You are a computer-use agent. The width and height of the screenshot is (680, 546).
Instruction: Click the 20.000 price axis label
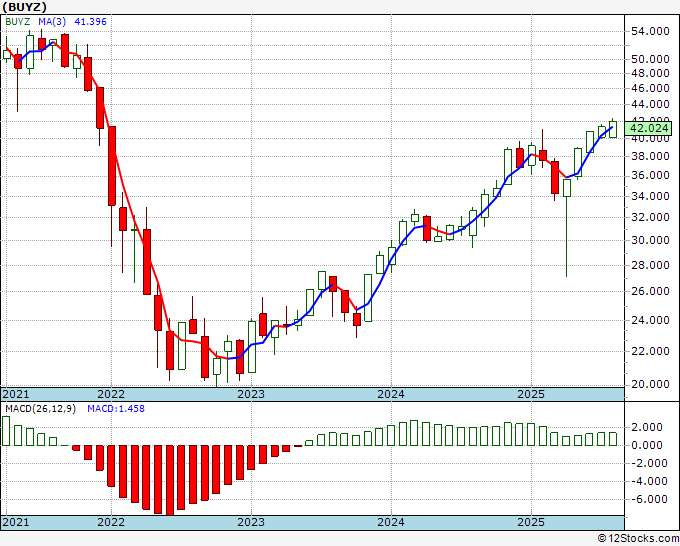(x=650, y=384)
